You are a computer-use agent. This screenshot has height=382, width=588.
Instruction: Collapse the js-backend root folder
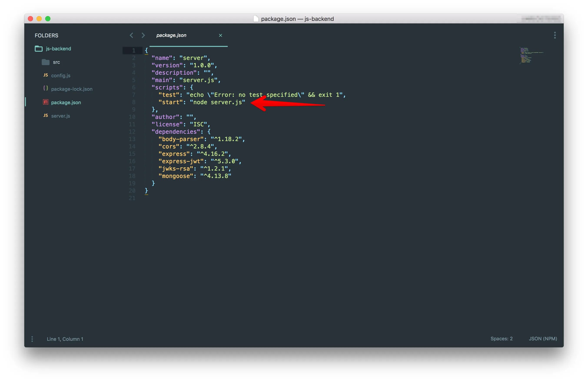[58, 49]
